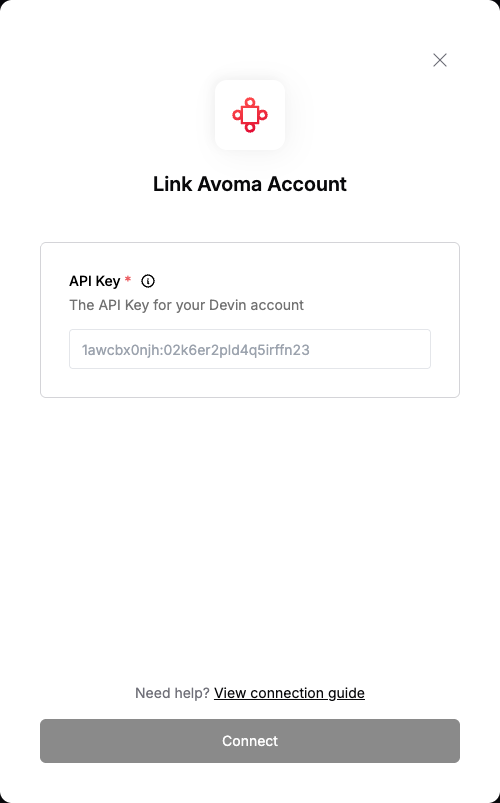The height and width of the screenshot is (803, 500).
Task: Select the Devin account description text
Action: (x=186, y=305)
